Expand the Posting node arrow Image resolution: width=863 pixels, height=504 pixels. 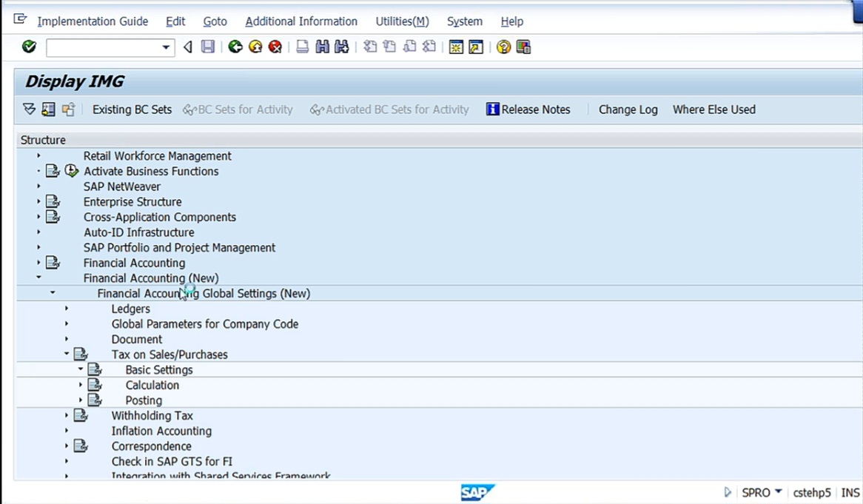pyautogui.click(x=81, y=400)
